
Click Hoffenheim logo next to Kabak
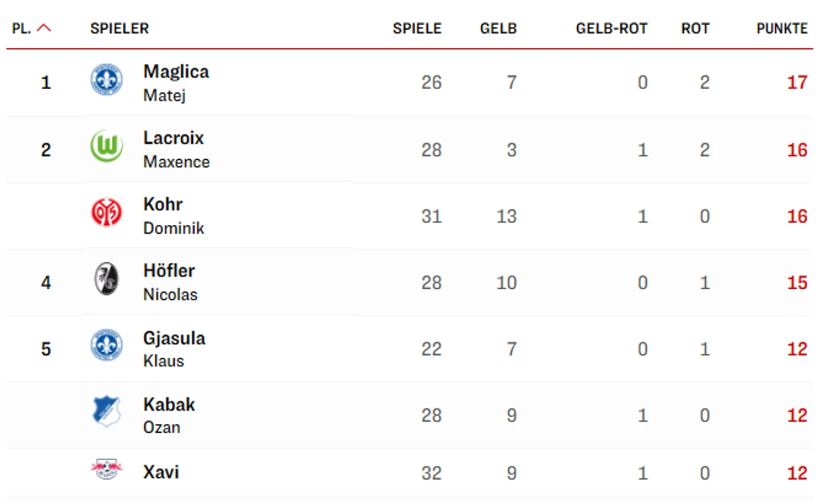point(107,411)
